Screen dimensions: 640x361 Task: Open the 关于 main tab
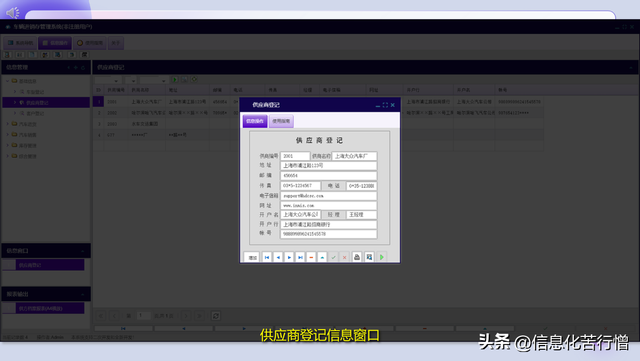(116, 43)
